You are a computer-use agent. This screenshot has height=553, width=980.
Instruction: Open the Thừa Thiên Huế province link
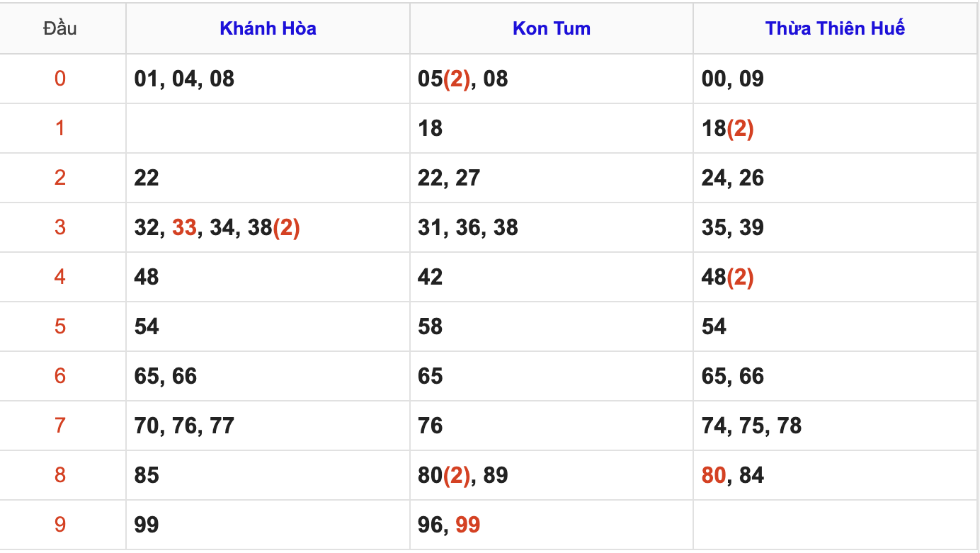[835, 28]
